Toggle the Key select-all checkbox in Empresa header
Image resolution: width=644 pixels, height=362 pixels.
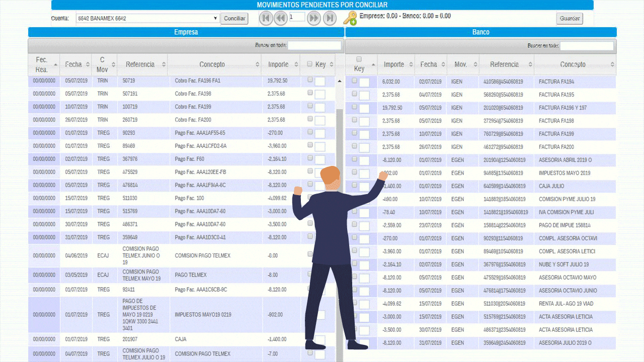point(310,64)
